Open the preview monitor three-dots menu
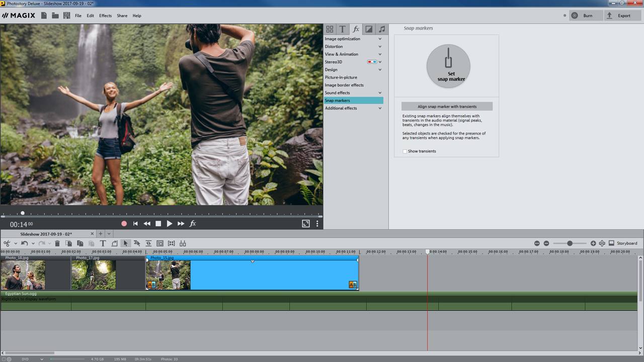This screenshot has height=362, width=644. [317, 224]
